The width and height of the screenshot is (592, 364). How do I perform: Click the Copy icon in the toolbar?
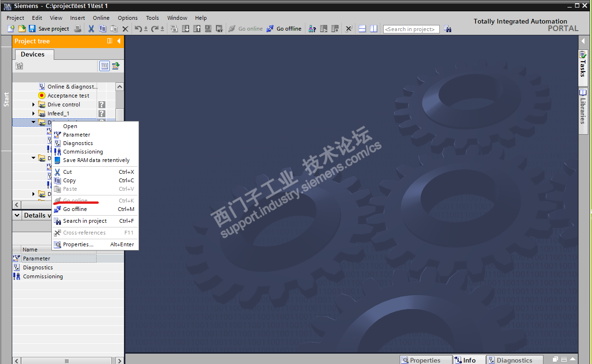[x=103, y=29]
